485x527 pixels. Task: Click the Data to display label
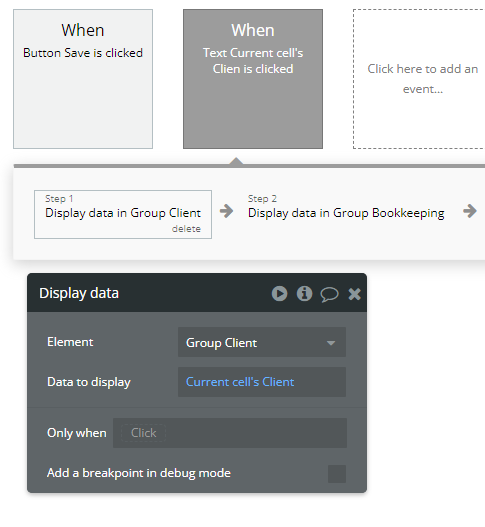coord(89,382)
